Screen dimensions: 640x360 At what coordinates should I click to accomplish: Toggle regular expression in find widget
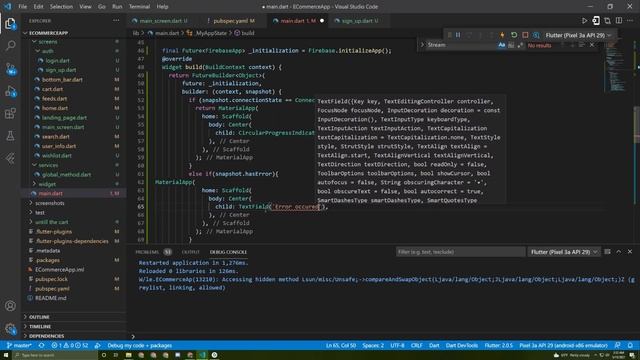[520, 45]
